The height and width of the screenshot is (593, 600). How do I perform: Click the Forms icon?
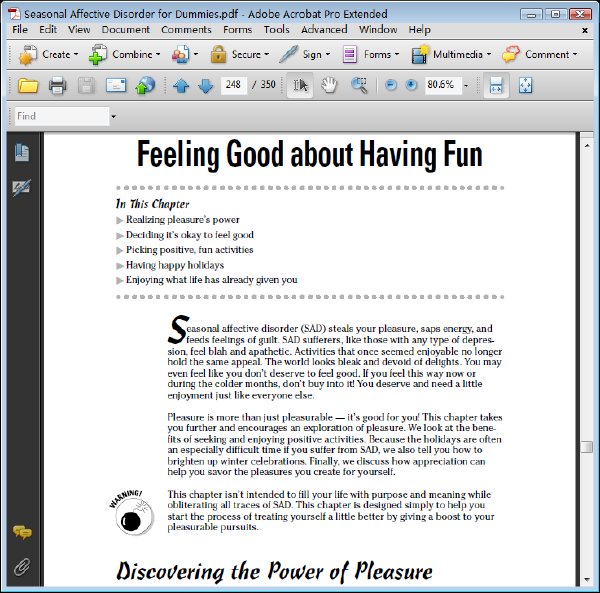click(x=349, y=54)
